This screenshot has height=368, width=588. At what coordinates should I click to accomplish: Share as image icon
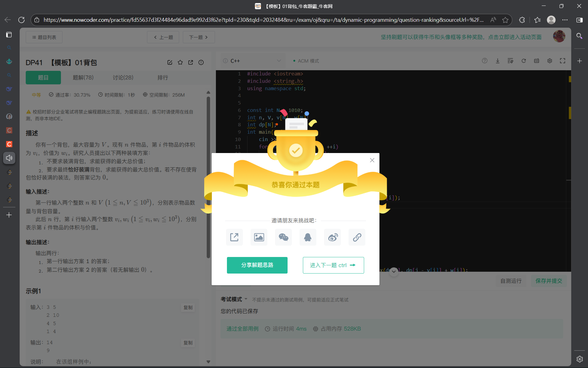259,237
